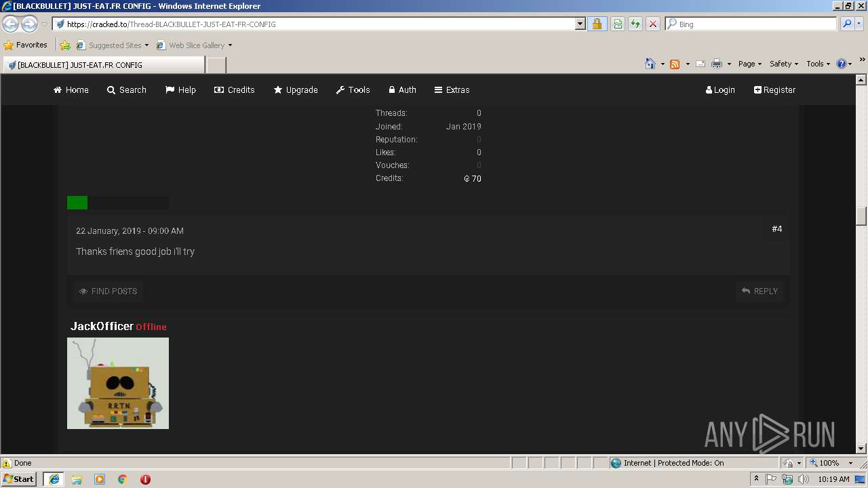The width and height of the screenshot is (868, 488).
Task: Click JackOfficer's robot avatar image
Action: coord(118,383)
